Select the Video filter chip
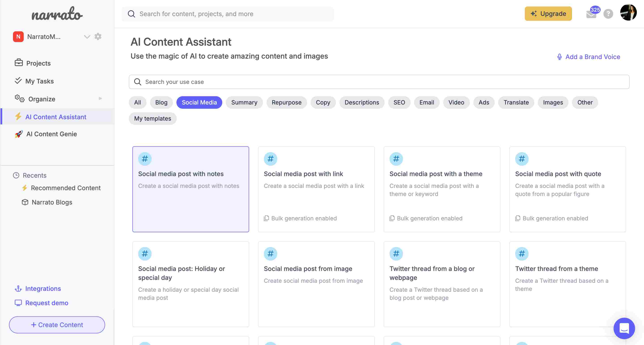The height and width of the screenshot is (345, 644). [x=456, y=102]
